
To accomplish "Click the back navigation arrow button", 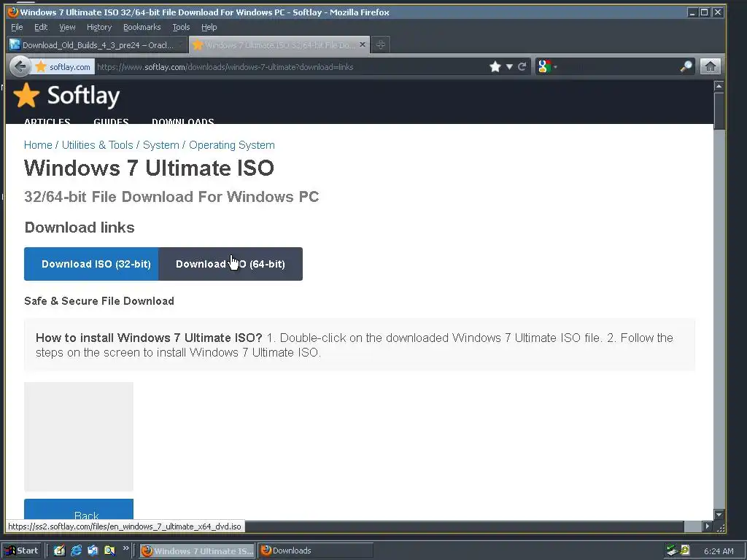I will pyautogui.click(x=20, y=66).
